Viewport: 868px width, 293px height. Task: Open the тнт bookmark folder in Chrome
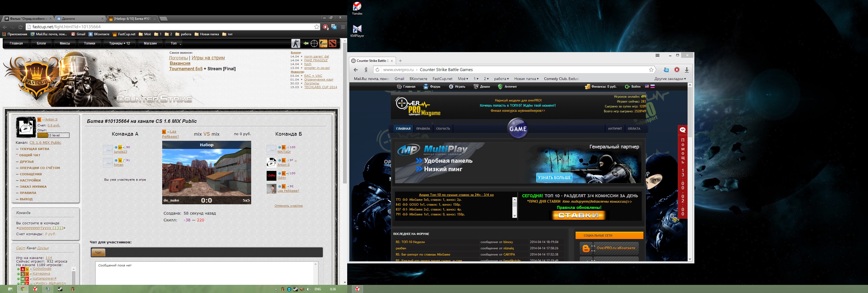click(228, 34)
